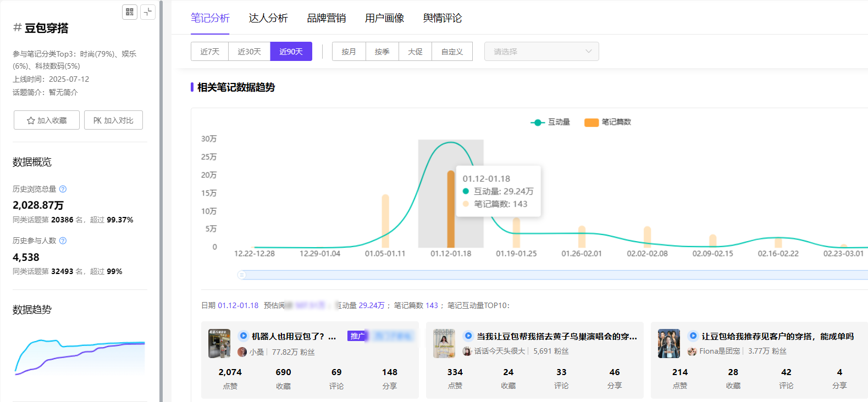The image size is (868, 402).
Task: Click help icon beside 历史浏览总量
Action: pyautogui.click(x=63, y=189)
